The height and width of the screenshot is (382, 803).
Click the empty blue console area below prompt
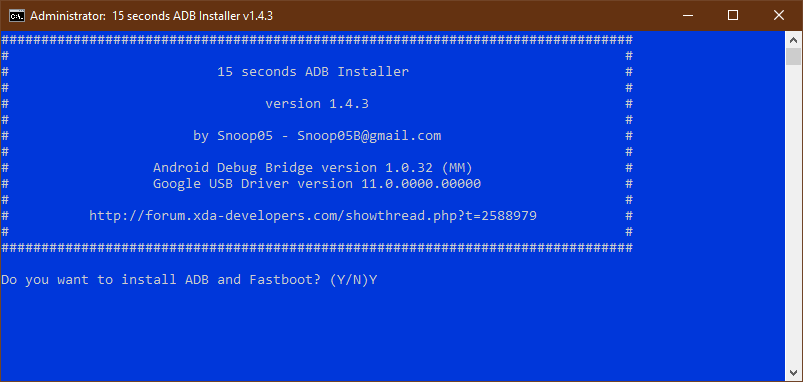click(392, 333)
